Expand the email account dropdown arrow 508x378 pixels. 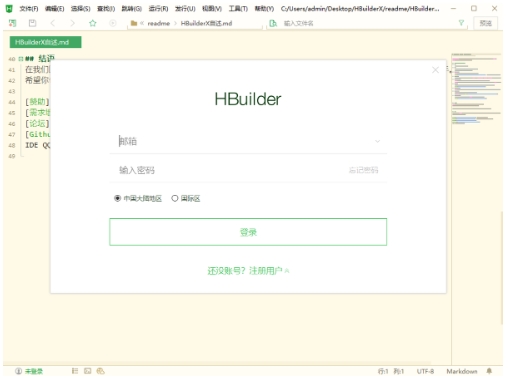tap(377, 141)
